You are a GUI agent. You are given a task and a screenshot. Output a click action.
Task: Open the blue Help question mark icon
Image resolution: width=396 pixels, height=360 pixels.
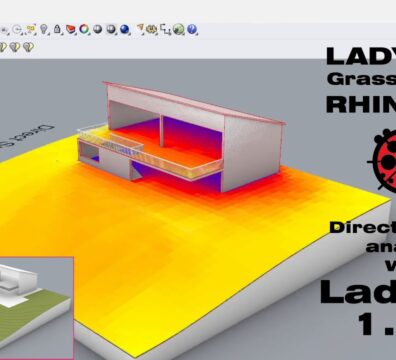point(192,30)
